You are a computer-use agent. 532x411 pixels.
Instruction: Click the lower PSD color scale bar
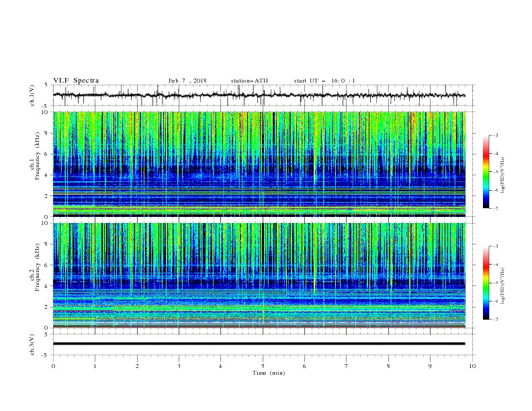click(x=486, y=283)
